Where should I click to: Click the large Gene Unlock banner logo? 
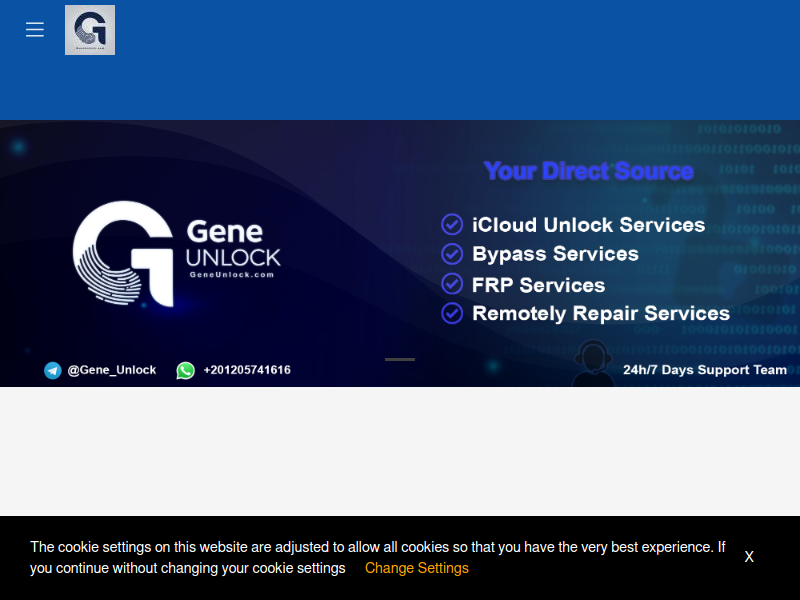177,254
